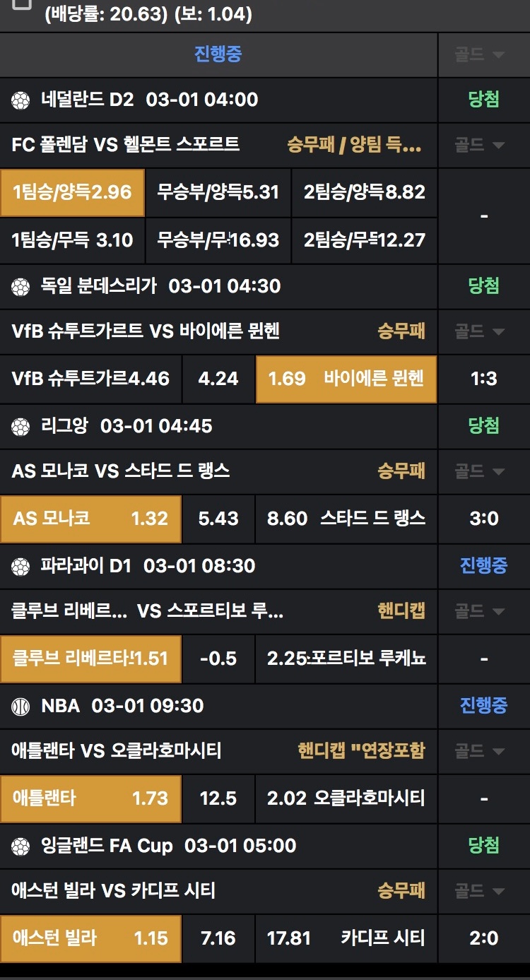Image resolution: width=530 pixels, height=980 pixels.
Task: Pick the AS 모나코 1.32 odds button
Action: [90, 519]
